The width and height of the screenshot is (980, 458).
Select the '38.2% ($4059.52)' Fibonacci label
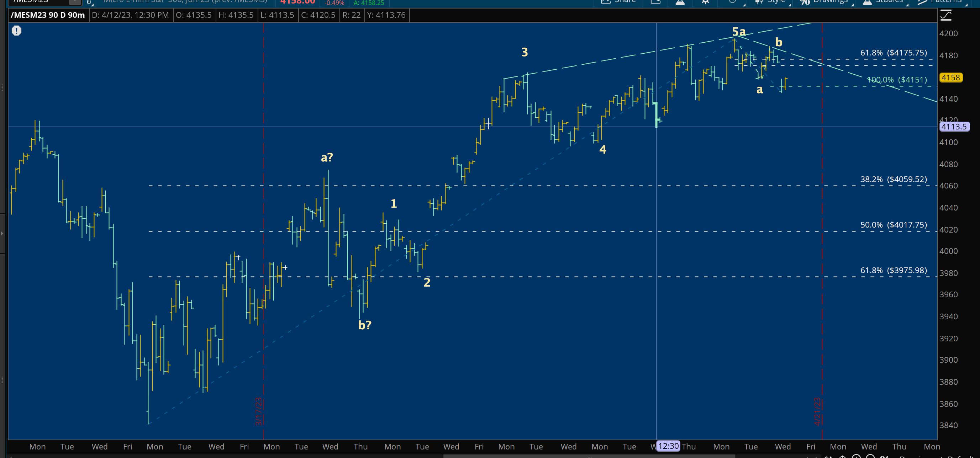[893, 179]
